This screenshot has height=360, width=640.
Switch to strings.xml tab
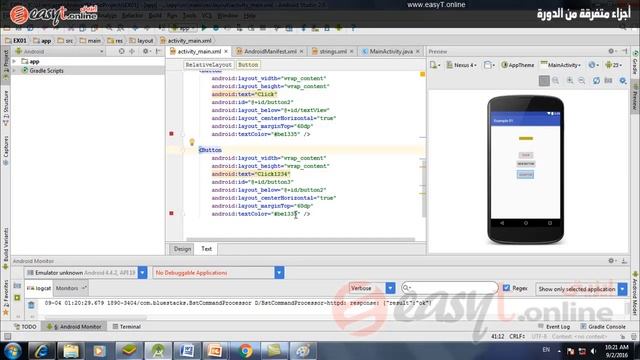point(333,51)
